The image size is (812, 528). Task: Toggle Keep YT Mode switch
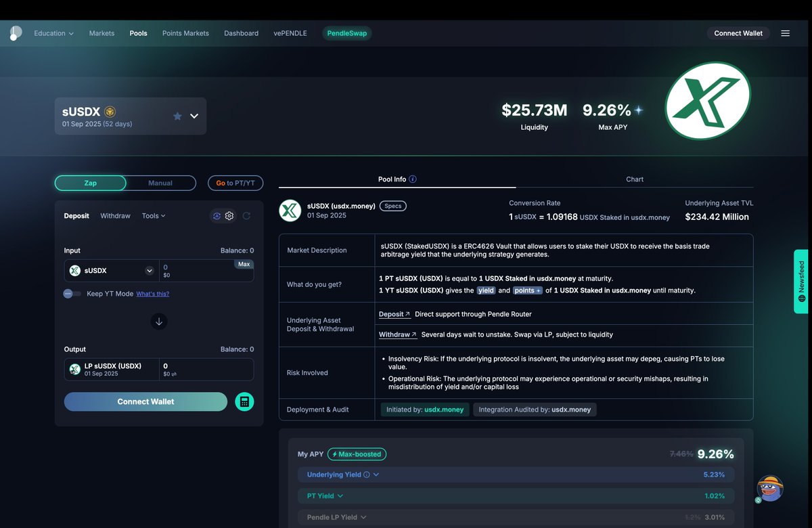tap(72, 294)
